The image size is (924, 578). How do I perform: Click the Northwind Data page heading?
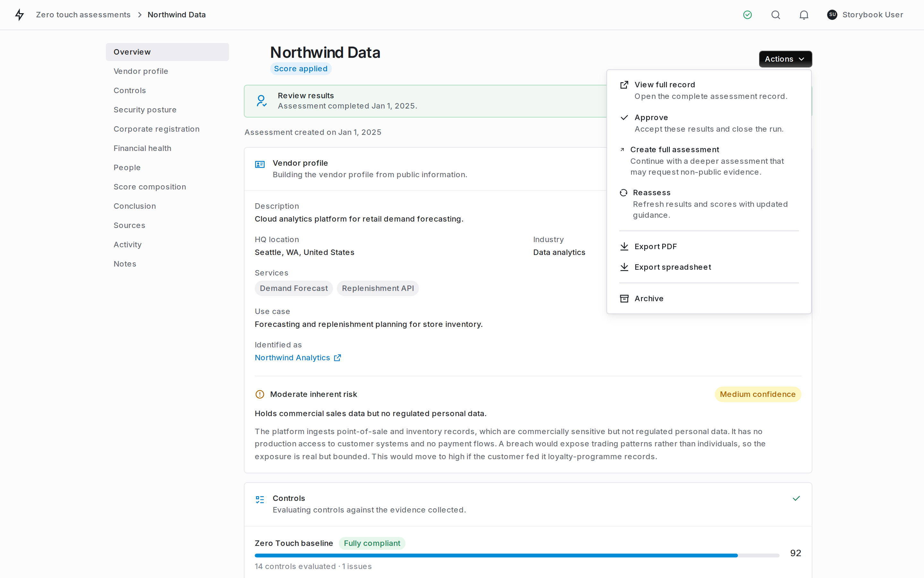[325, 52]
